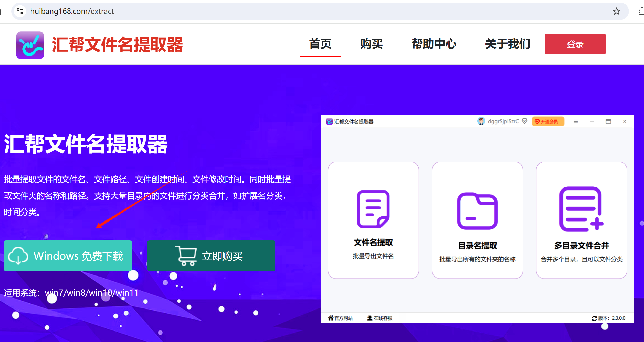Click the 立即购买 button

click(211, 256)
